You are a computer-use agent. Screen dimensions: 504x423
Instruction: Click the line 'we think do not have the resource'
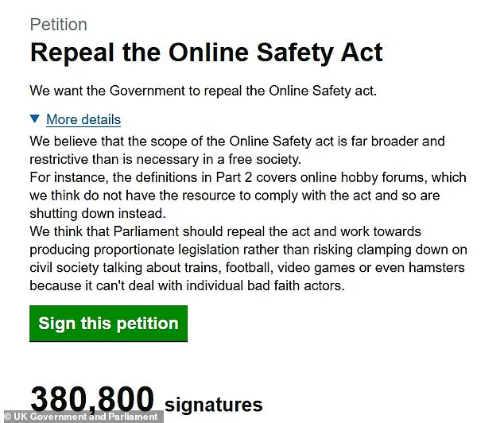tap(235, 195)
